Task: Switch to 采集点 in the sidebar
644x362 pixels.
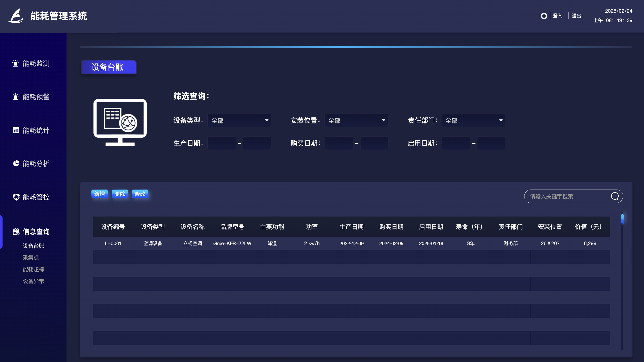Action: tap(31, 257)
